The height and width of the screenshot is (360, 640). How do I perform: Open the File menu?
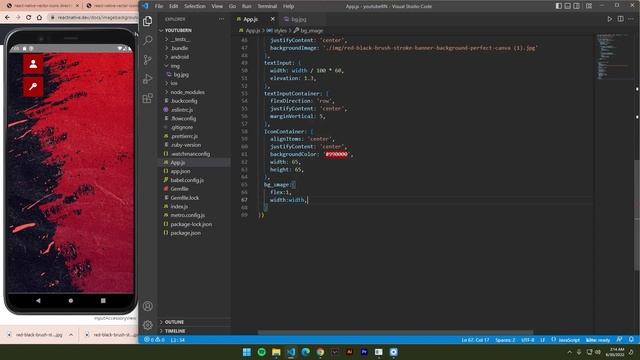[x=159, y=6]
